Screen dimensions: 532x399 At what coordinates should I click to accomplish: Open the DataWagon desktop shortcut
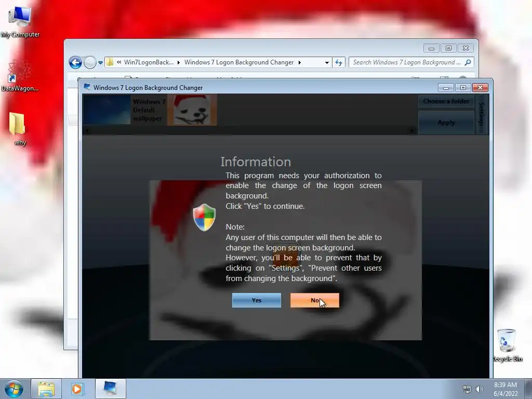[20, 76]
